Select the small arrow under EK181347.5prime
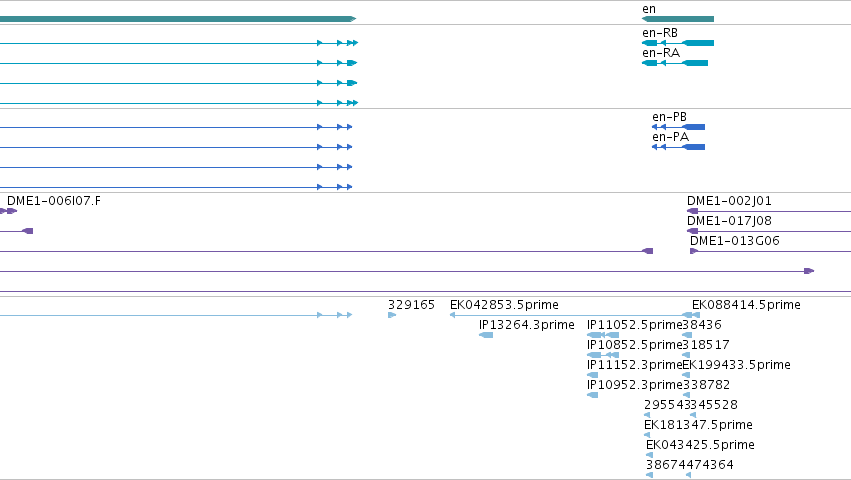Image resolution: width=851 pixels, height=480 pixels. (647, 435)
